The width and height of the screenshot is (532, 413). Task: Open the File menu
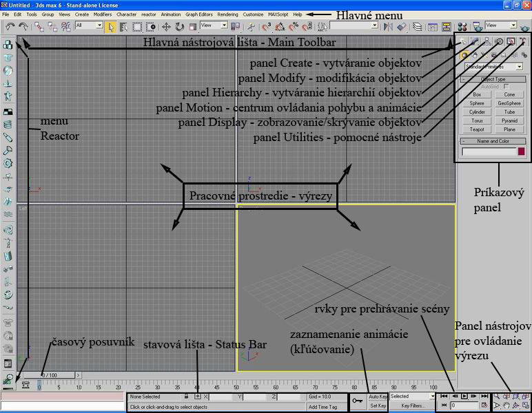pyautogui.click(x=6, y=14)
